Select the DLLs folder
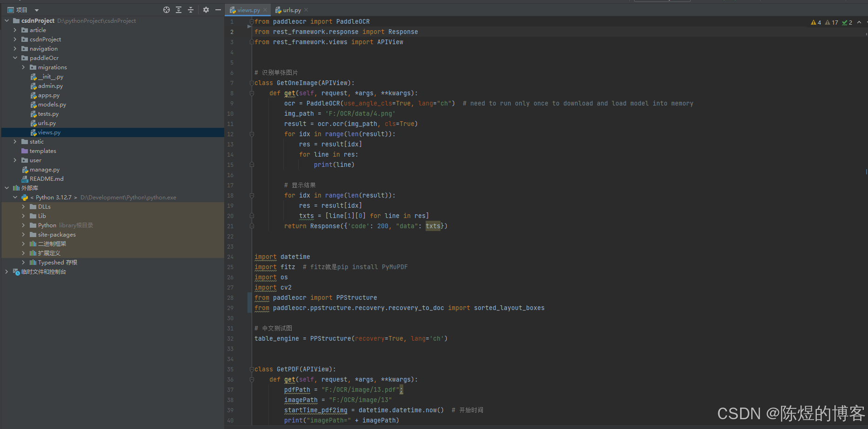The width and height of the screenshot is (868, 429). pyautogui.click(x=40, y=207)
